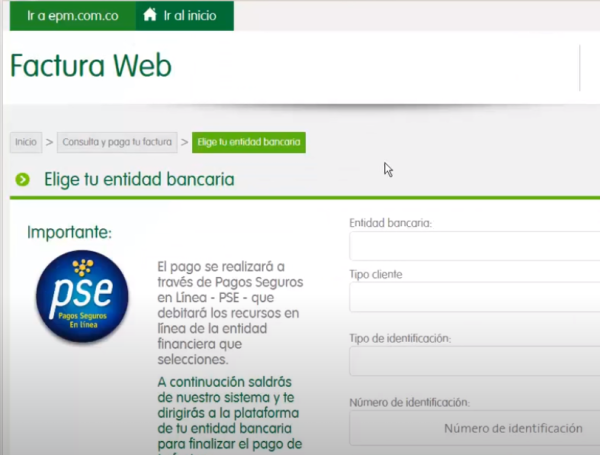Click the active 'Elige tu entidad bancaria' breadcrumb

(x=249, y=142)
